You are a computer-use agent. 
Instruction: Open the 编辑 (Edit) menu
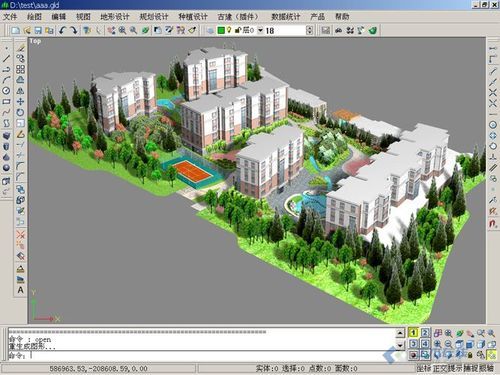pos(59,17)
